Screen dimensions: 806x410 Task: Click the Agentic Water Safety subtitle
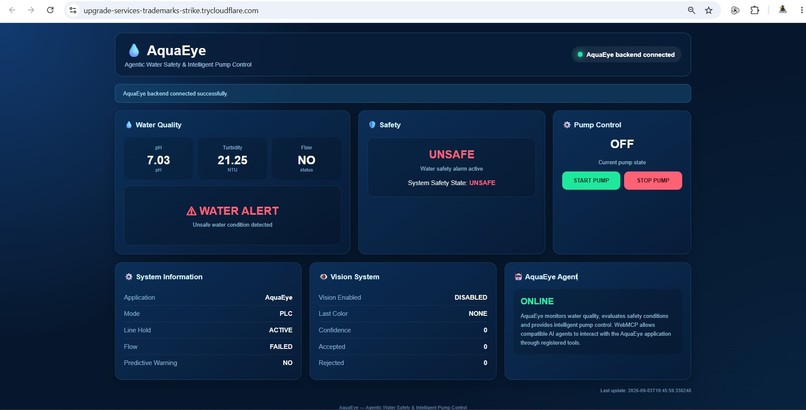pos(188,65)
